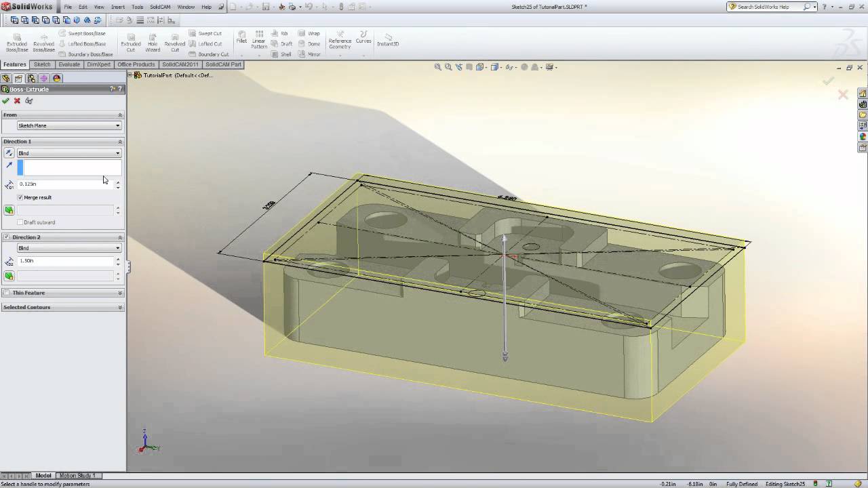Screen dimensions: 868x488
Task: Enable the Thin Feature checkbox
Action: point(7,293)
